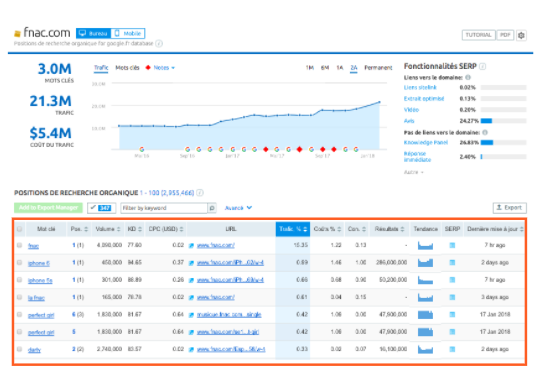Viewport: 541px width, 386px height.
Task: Click the search magnifier in keyword filter
Action: [x=212, y=208]
